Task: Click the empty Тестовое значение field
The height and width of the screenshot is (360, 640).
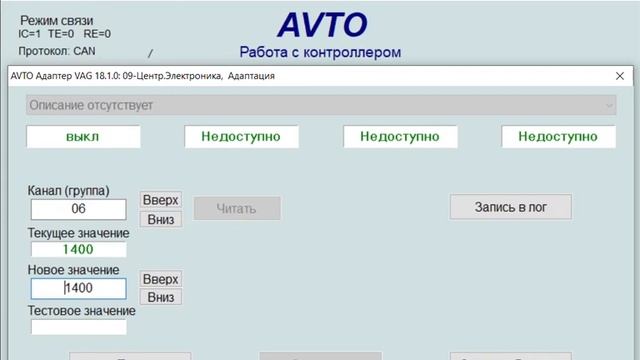Action: 78,327
